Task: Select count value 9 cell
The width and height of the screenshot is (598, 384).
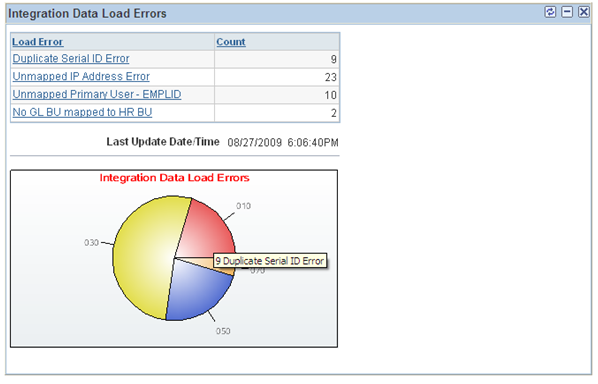Action: [277, 59]
